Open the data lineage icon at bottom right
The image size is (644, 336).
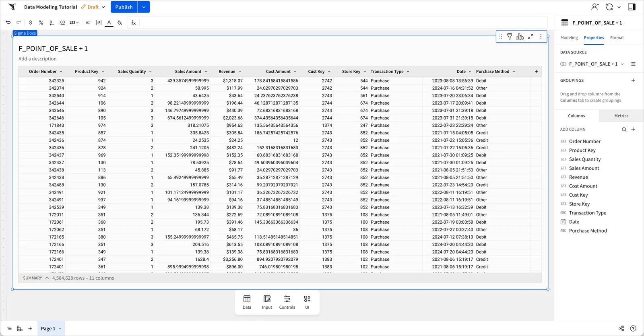coord(621,328)
